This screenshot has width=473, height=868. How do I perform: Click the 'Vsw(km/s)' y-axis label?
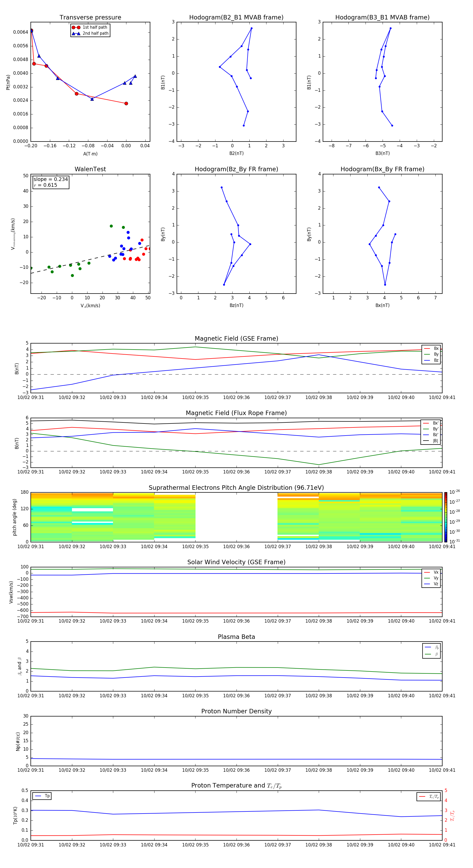point(11,592)
